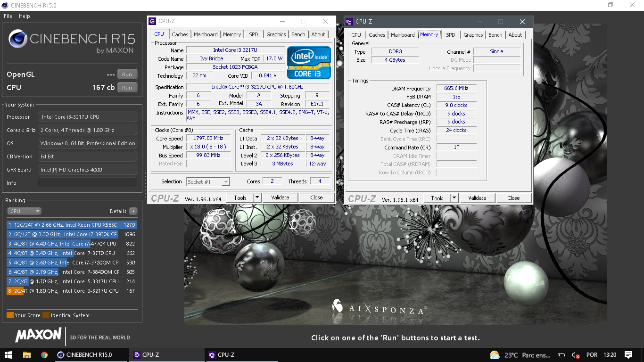
Task: Open the Ranking Details arrow button
Action: (x=133, y=211)
